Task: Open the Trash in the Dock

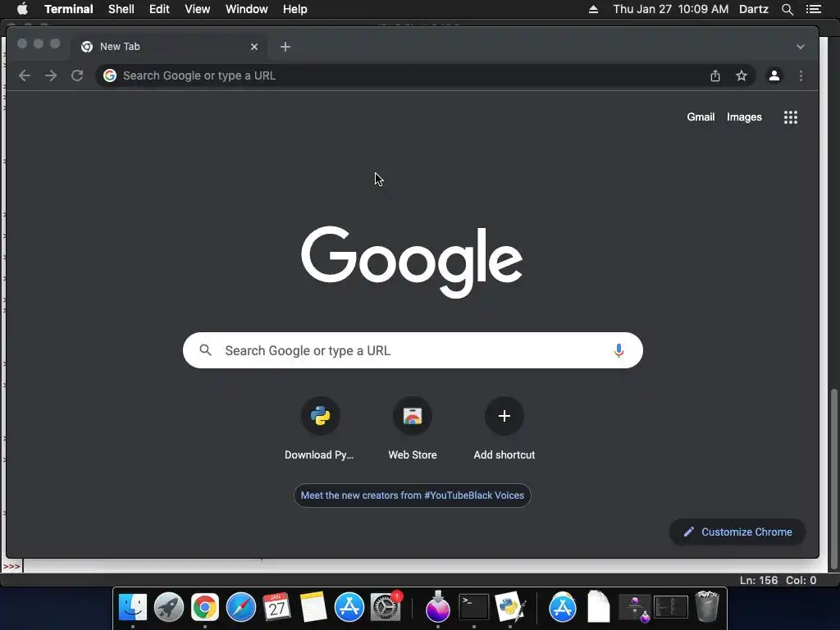Action: click(x=707, y=608)
